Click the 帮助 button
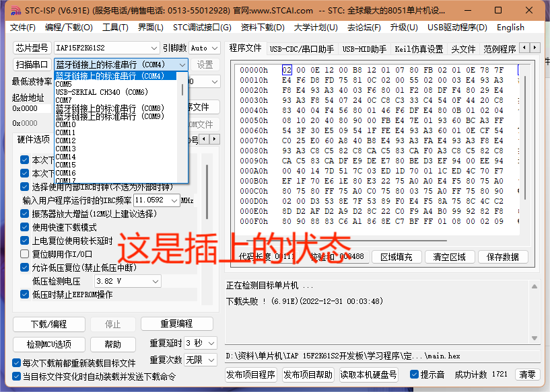The width and height of the screenshot is (550, 392). 113,344
